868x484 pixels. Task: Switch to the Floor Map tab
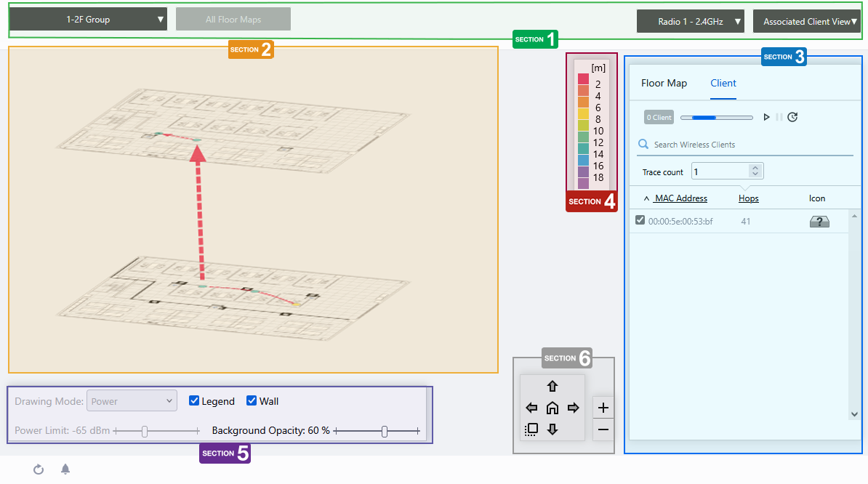coord(664,84)
